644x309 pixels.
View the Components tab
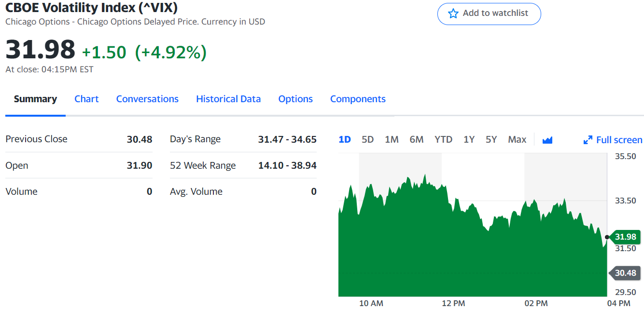358,99
